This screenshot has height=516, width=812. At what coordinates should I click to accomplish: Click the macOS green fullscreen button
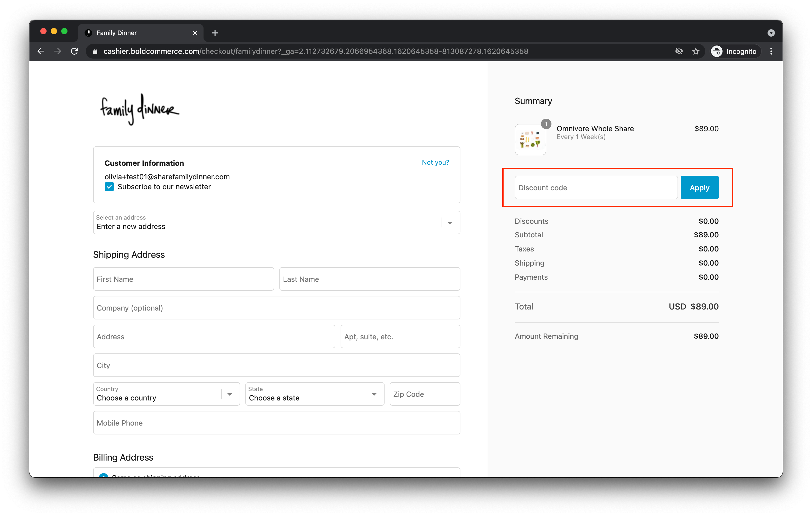click(64, 31)
